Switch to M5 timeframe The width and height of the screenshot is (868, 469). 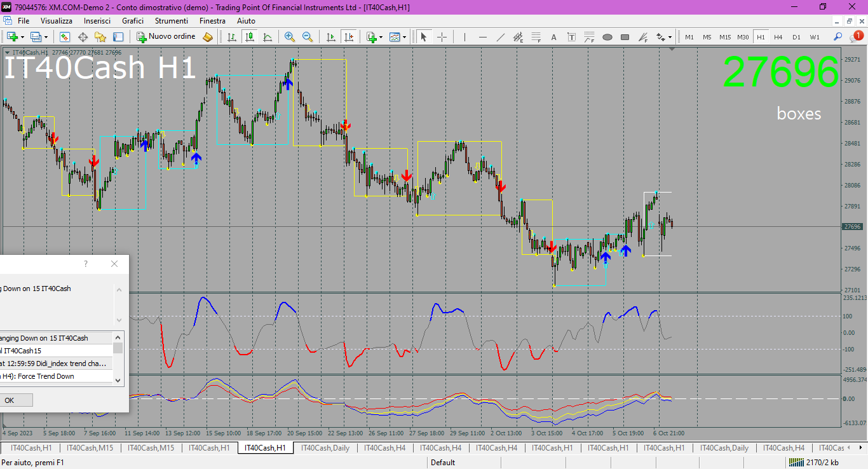707,37
